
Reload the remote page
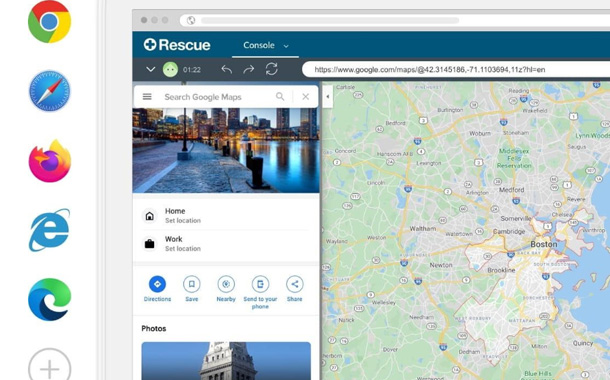coord(272,69)
